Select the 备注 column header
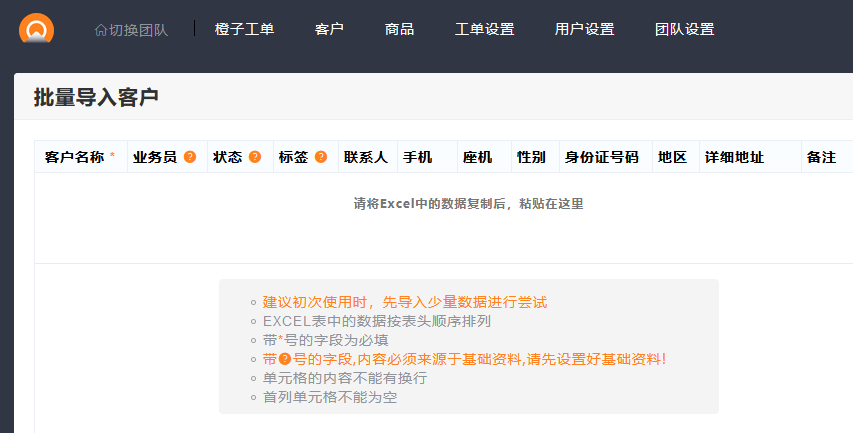853x433 pixels. (x=821, y=157)
